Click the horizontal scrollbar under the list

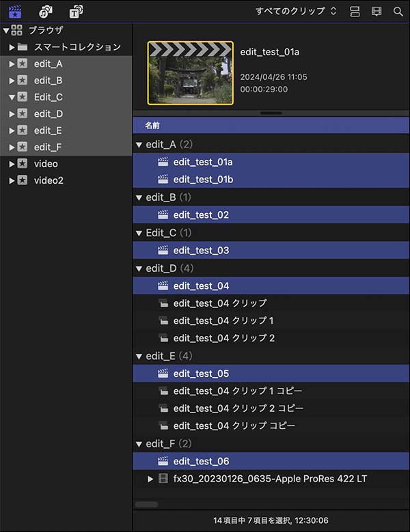147,504
